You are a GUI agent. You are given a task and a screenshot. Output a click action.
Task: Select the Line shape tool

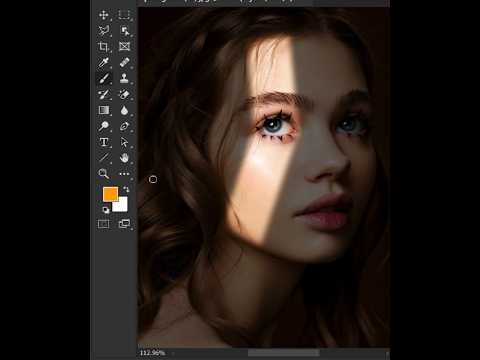pos(104,157)
